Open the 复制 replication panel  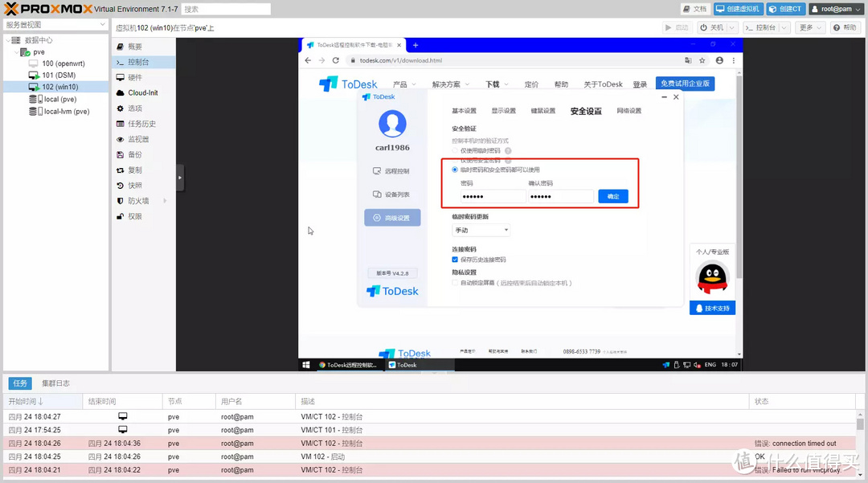pos(144,170)
